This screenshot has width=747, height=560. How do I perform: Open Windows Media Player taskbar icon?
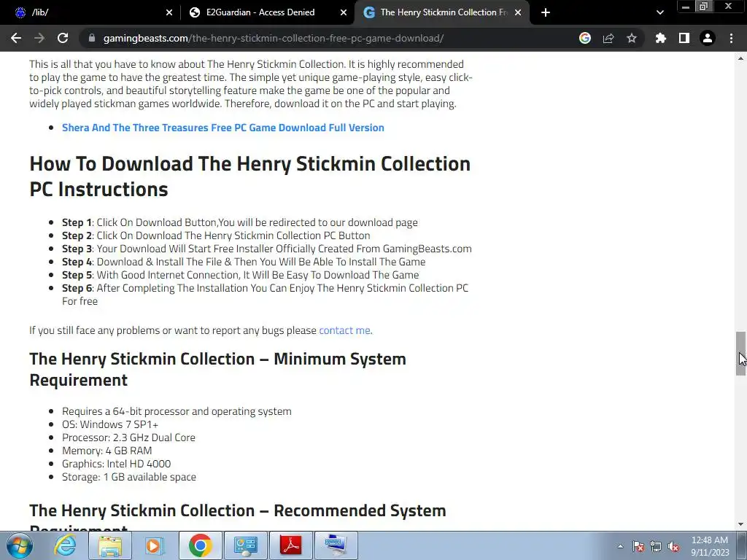(x=154, y=545)
